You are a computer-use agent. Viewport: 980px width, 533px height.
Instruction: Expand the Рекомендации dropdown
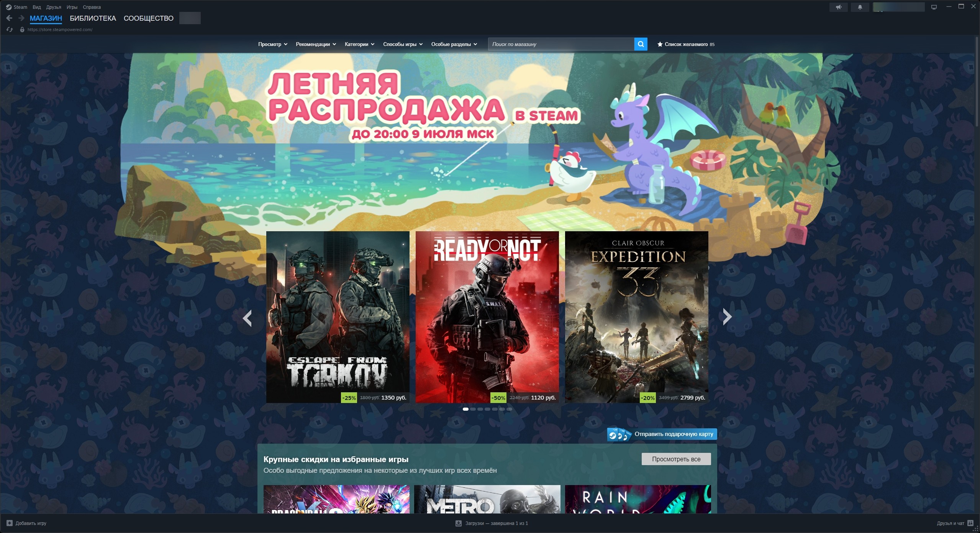coord(316,44)
